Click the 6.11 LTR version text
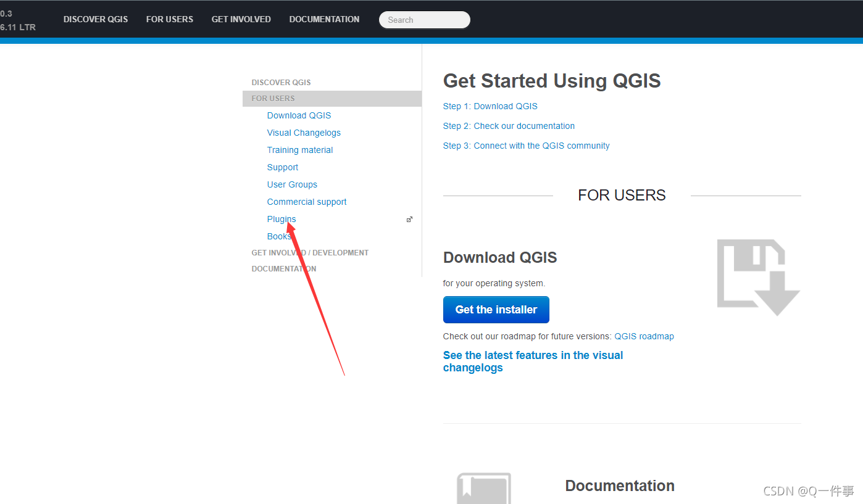This screenshot has width=863, height=504. [x=18, y=27]
